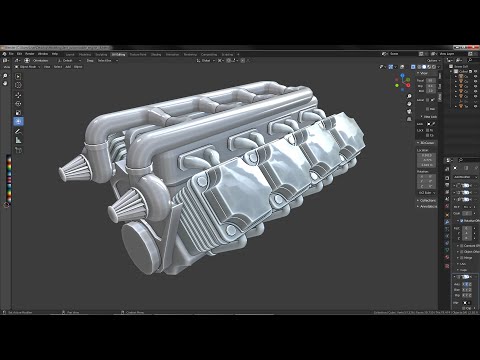
Task: Open the XYZ Euler rotation mode dropdown
Action: click(426, 193)
